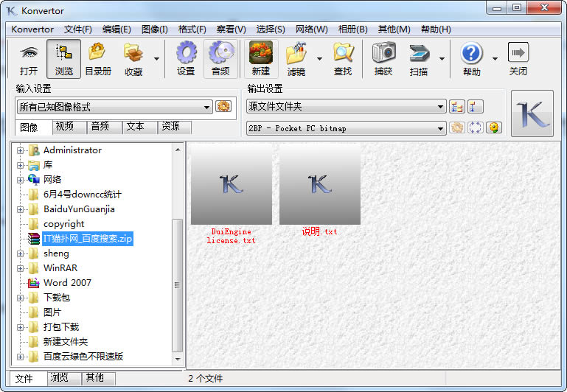Switch to the bottom 文件 tab
The height and width of the screenshot is (392, 567).
pyautogui.click(x=28, y=378)
